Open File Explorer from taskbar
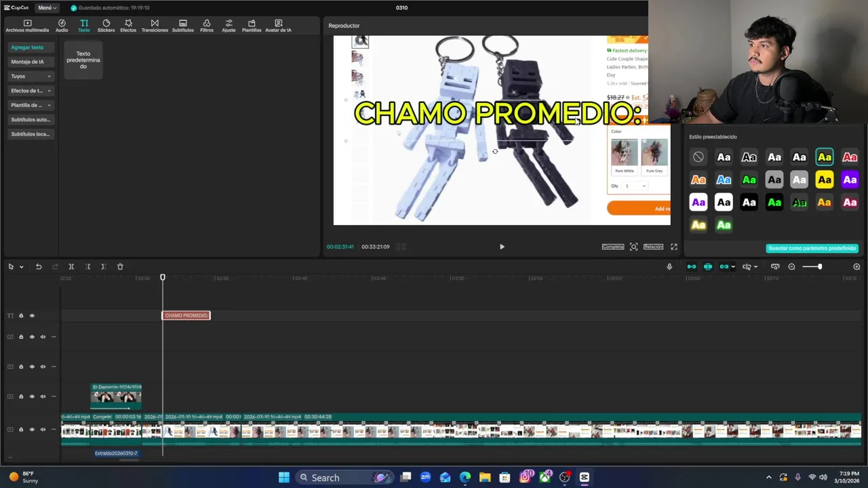The height and width of the screenshot is (488, 868). pos(485,477)
